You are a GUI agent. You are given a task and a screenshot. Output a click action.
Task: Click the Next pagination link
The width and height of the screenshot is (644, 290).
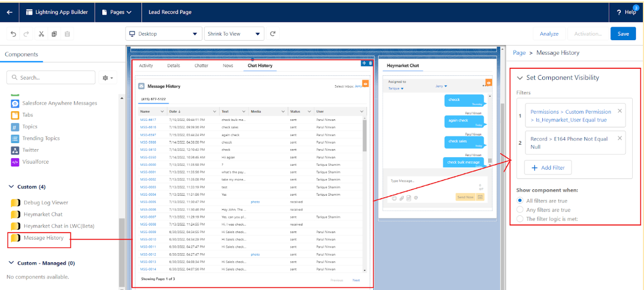point(356,280)
